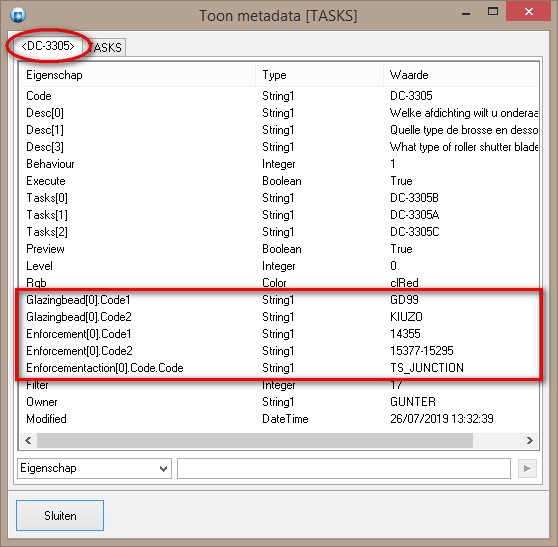Viewport: 558px width, 547px height.
Task: Switch to the TASKS tab
Action: (105, 47)
